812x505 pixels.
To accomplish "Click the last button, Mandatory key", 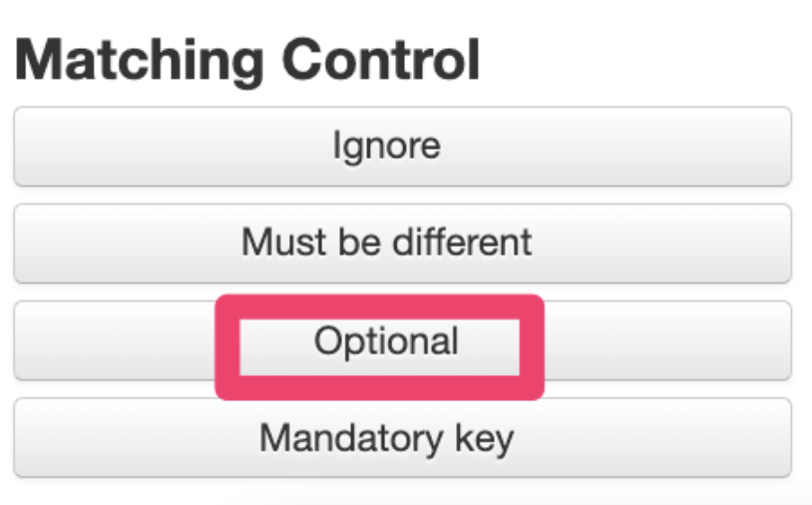I will click(x=402, y=438).
